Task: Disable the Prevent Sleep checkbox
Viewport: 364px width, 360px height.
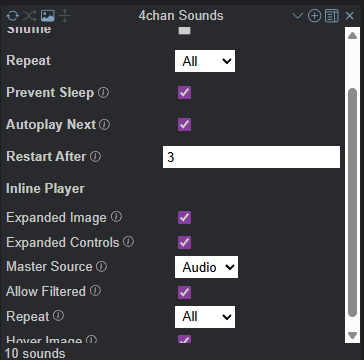Action: click(184, 93)
